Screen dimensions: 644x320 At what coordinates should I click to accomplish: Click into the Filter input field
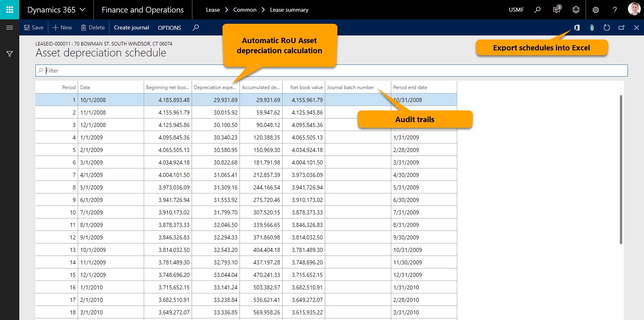pos(332,71)
